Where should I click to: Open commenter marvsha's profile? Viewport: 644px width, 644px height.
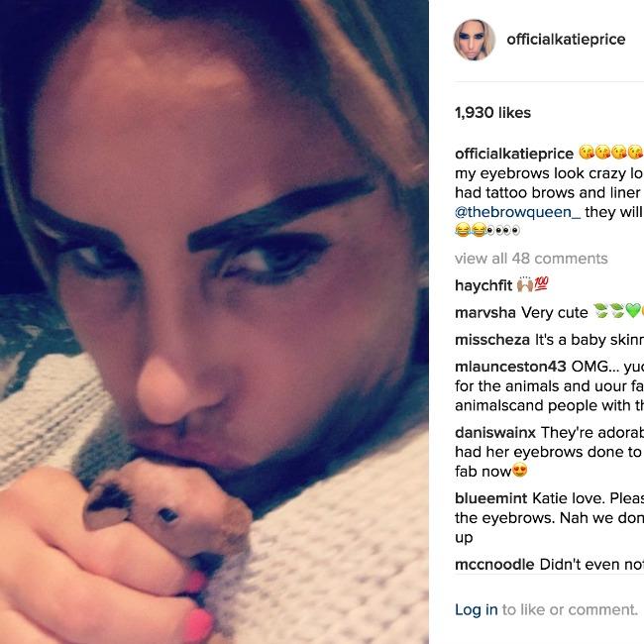tap(485, 312)
